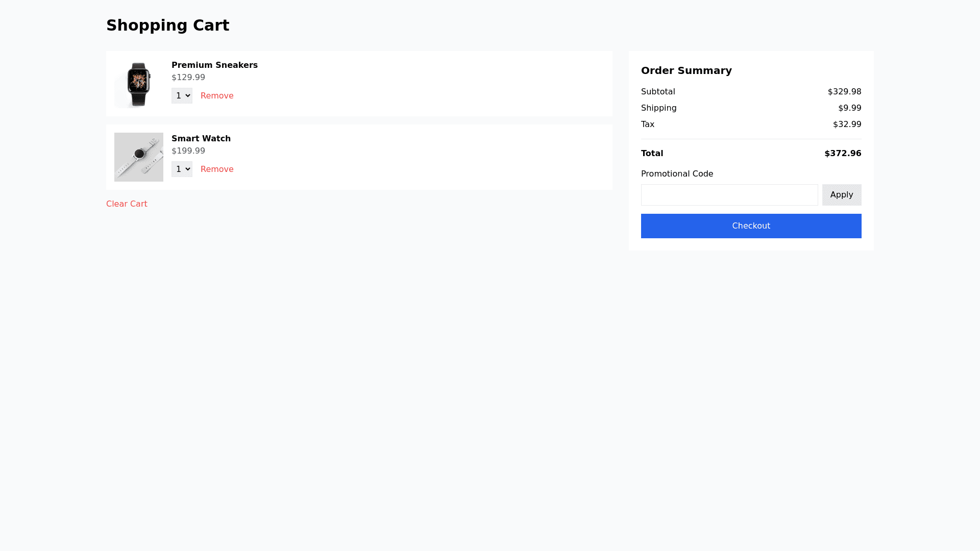The image size is (980, 551).
Task: Remove Smart Watch from the cart
Action: pos(217,169)
